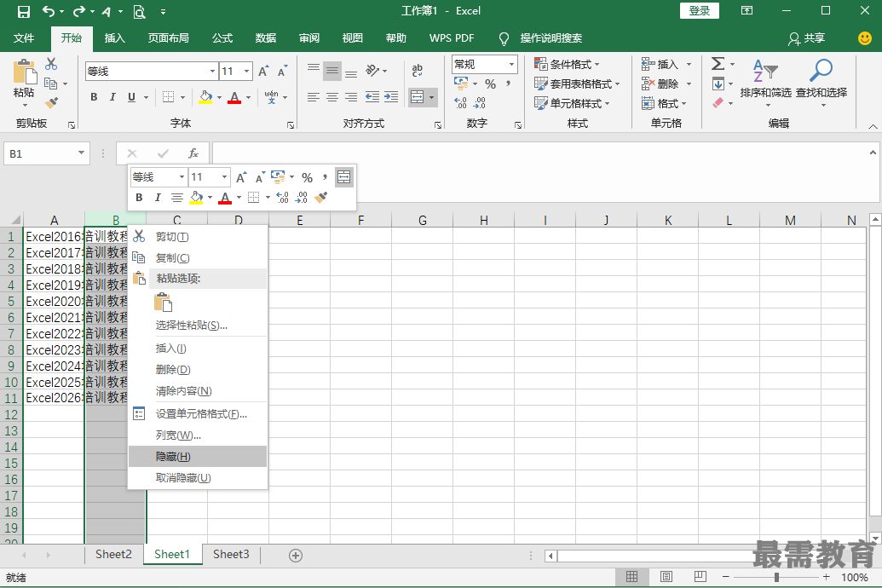Click the Save icon in quick access toolbar

[x=24, y=11]
